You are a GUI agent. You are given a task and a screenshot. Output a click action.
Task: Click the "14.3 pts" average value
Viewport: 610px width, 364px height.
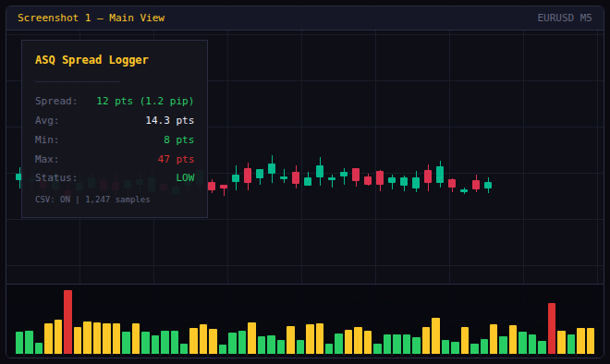pyautogui.click(x=170, y=120)
